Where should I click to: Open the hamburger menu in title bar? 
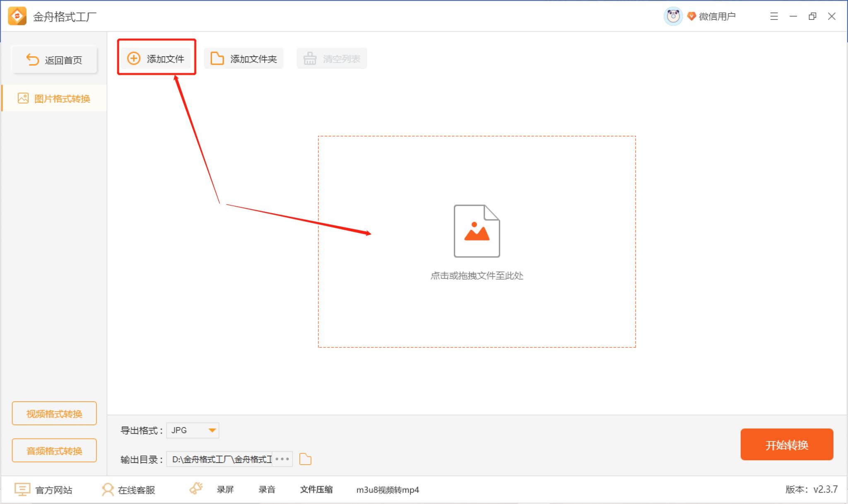click(x=774, y=17)
